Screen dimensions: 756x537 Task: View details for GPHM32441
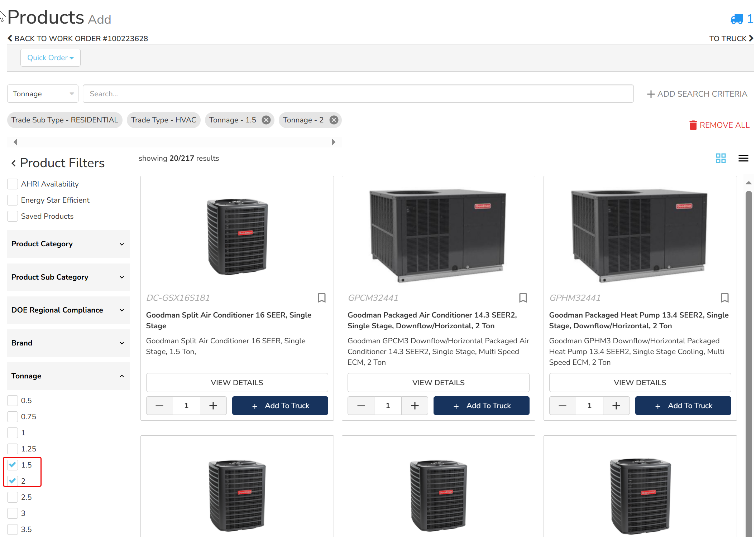click(640, 383)
